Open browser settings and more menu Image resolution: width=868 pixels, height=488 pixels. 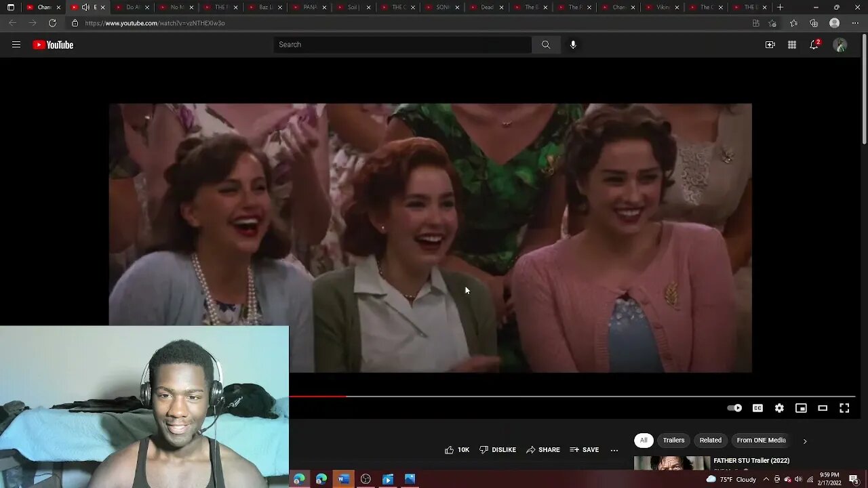[x=856, y=23]
